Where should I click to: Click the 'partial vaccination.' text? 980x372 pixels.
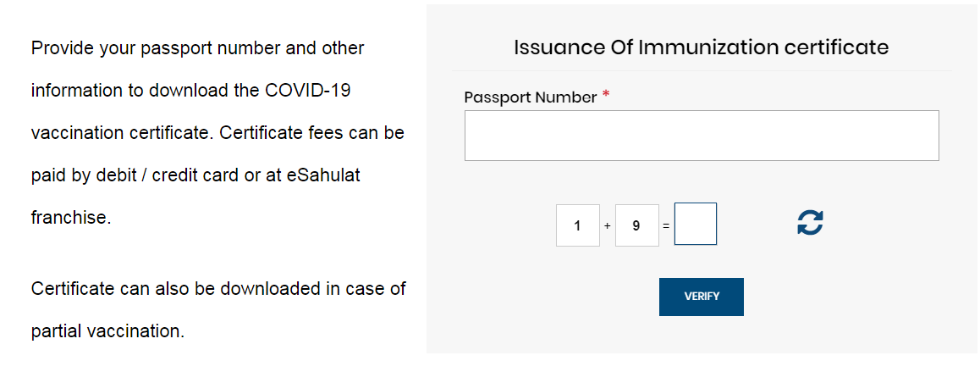pos(108,330)
